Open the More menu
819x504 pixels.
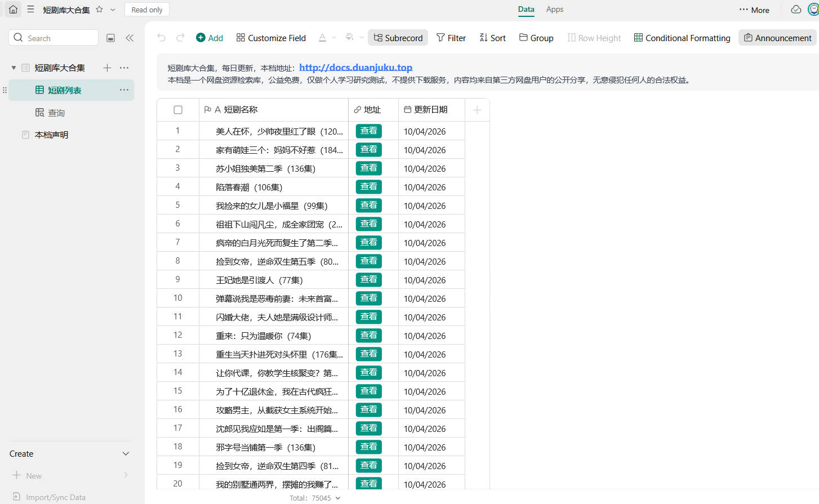pyautogui.click(x=754, y=10)
